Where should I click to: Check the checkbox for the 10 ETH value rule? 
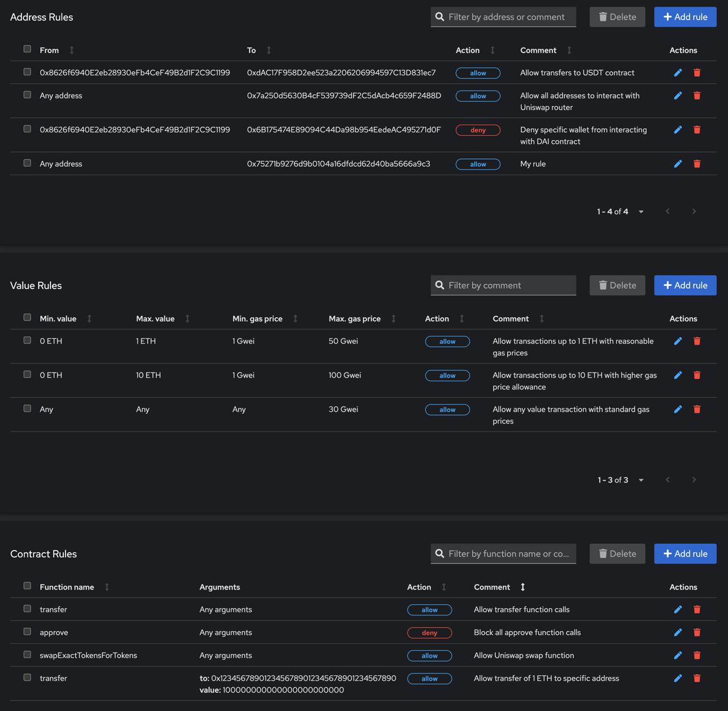coord(27,374)
